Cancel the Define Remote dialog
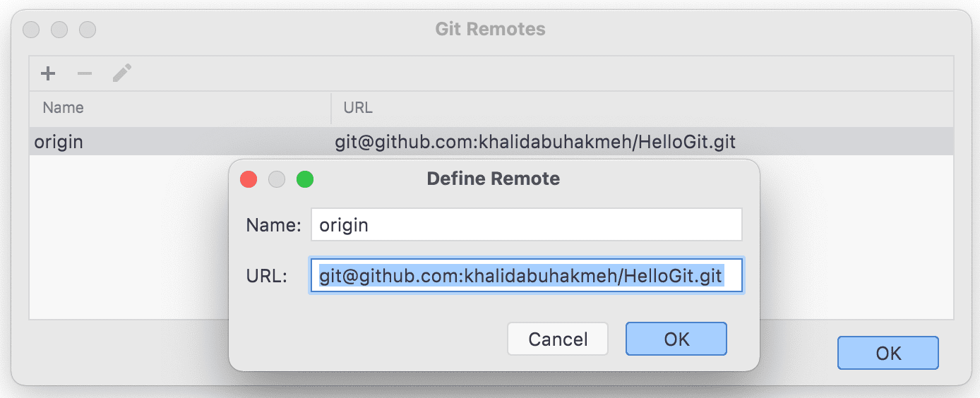Image resolution: width=980 pixels, height=398 pixels. pos(558,339)
